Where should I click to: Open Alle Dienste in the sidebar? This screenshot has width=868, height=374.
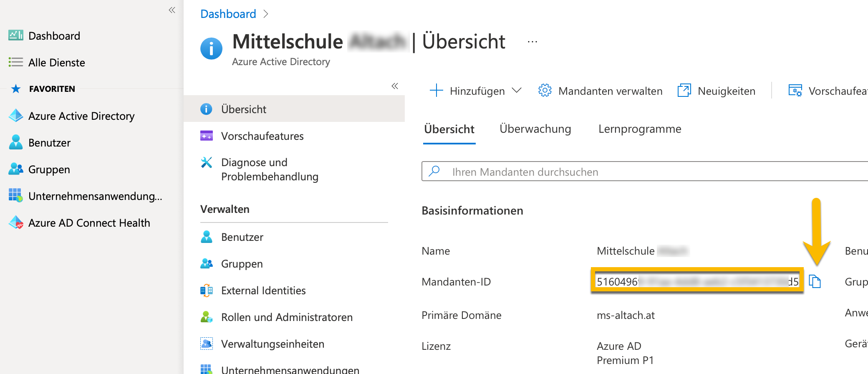point(56,63)
